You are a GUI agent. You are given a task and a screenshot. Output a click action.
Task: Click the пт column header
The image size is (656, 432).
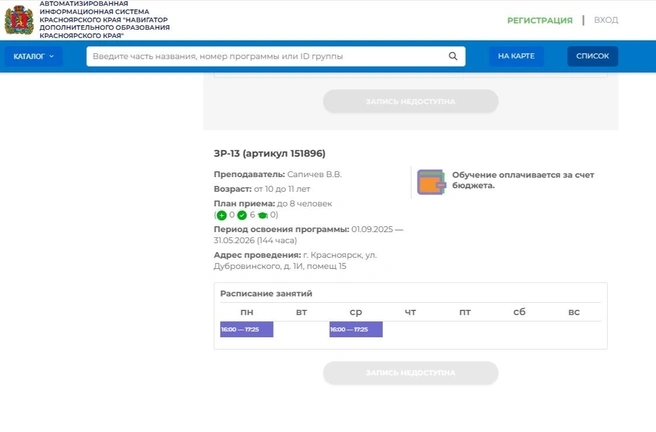click(465, 312)
